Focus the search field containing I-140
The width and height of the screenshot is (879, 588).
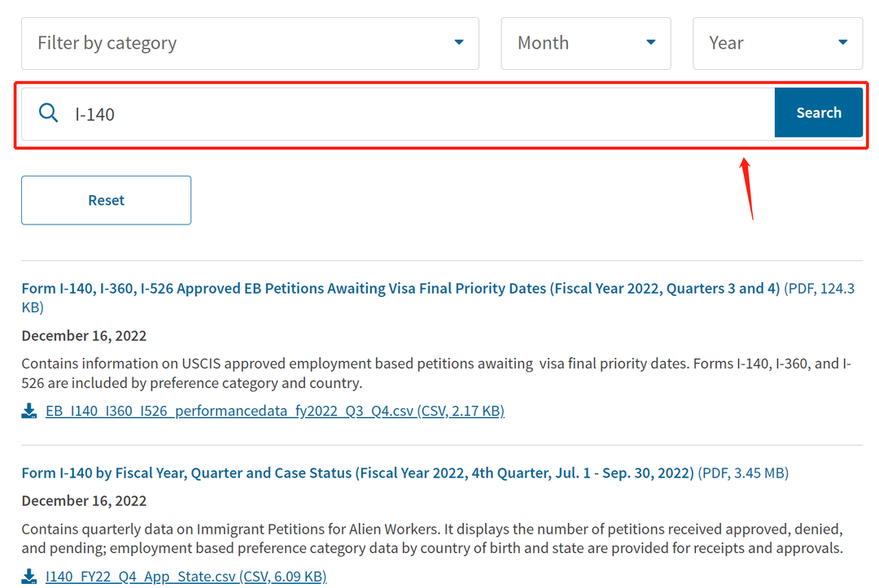398,114
